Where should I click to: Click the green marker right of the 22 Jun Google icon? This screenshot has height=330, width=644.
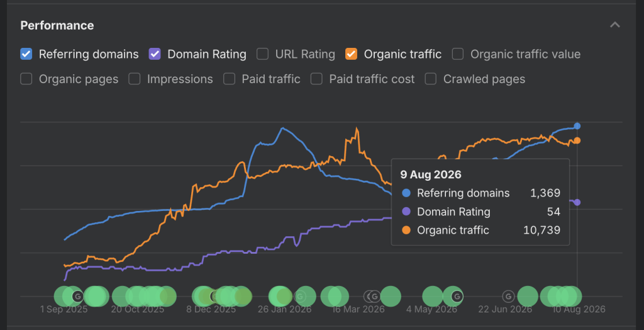[528, 296]
